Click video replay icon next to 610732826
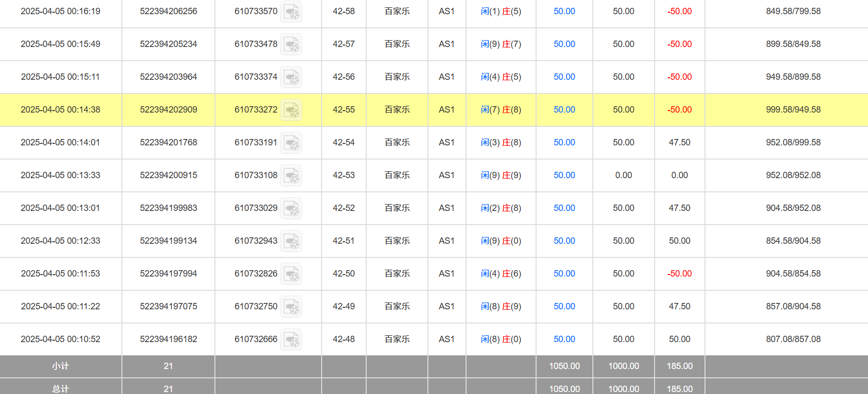Screen dimensions: 868x394 [x=291, y=274]
